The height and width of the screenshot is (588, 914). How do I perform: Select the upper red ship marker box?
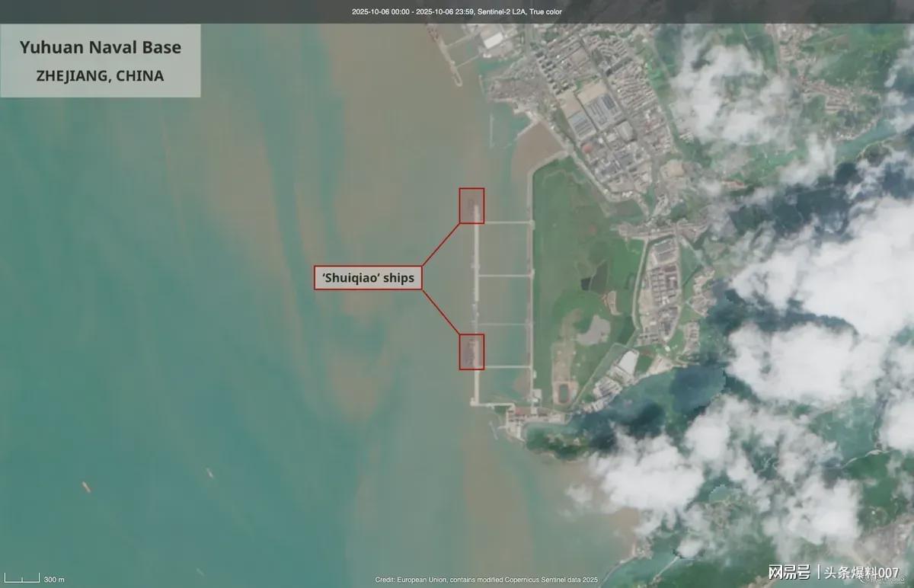pyautogui.click(x=471, y=206)
